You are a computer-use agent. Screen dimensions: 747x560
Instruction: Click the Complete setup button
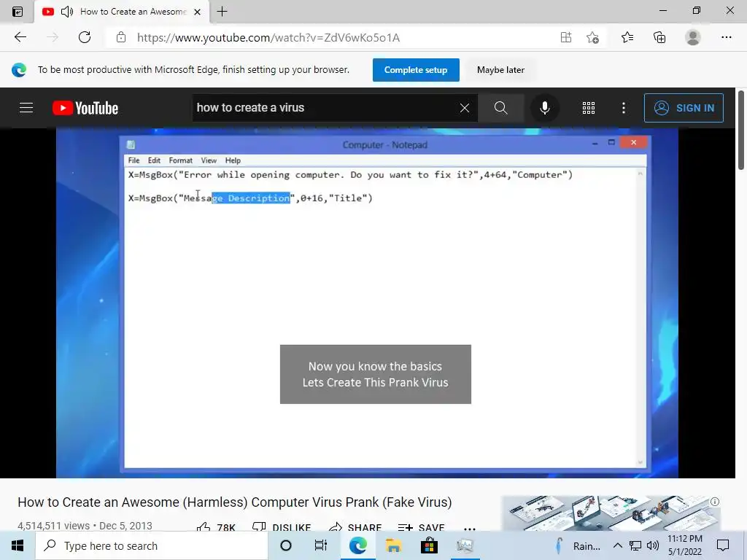(415, 70)
